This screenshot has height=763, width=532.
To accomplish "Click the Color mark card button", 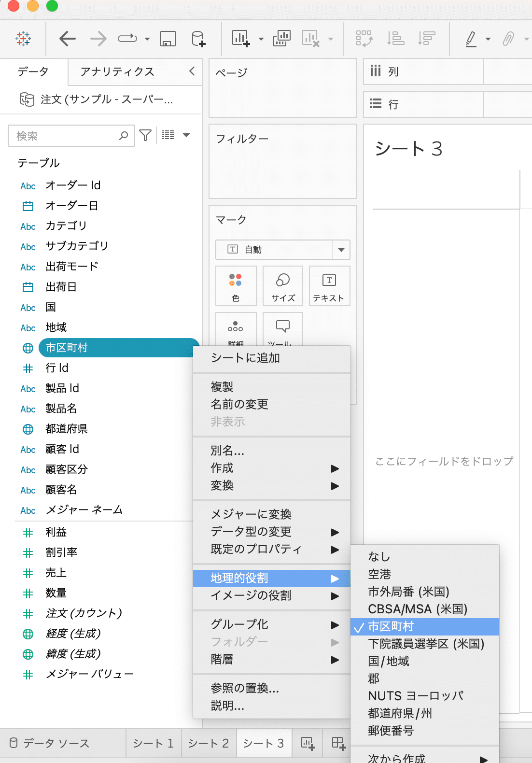I will pyautogui.click(x=236, y=286).
